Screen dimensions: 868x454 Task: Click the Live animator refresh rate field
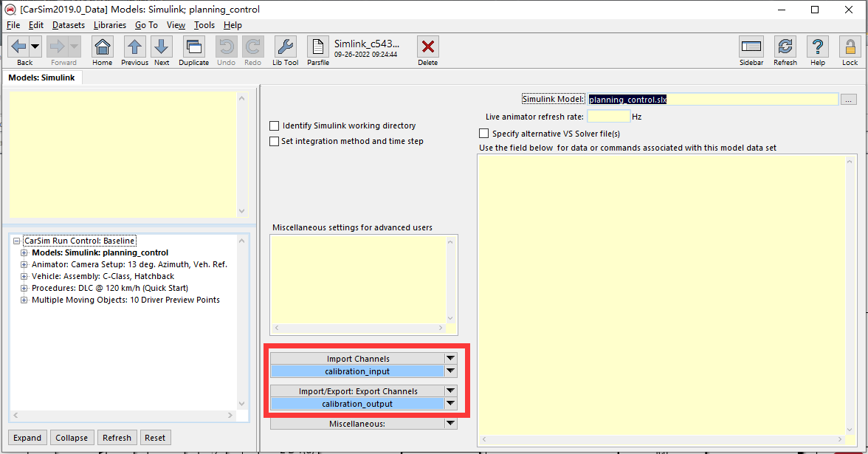[x=608, y=117]
